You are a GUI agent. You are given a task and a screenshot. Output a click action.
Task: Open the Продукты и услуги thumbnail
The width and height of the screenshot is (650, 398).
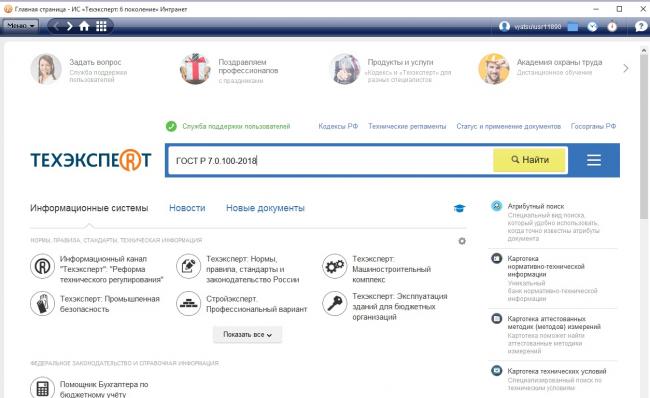click(344, 69)
